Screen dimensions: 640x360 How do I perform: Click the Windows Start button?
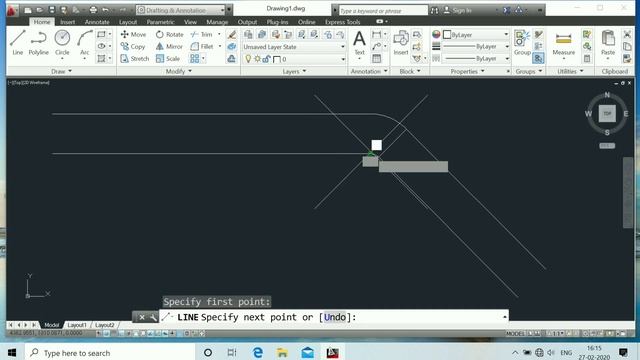pyautogui.click(x=12, y=352)
